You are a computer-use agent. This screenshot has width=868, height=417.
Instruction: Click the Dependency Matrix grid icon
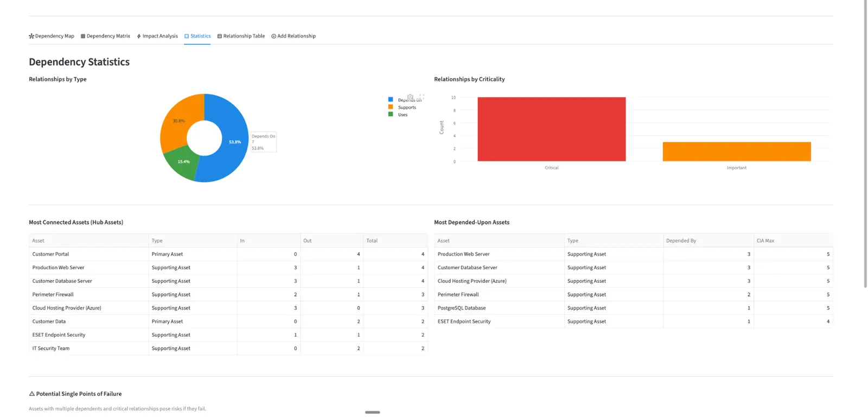(83, 36)
